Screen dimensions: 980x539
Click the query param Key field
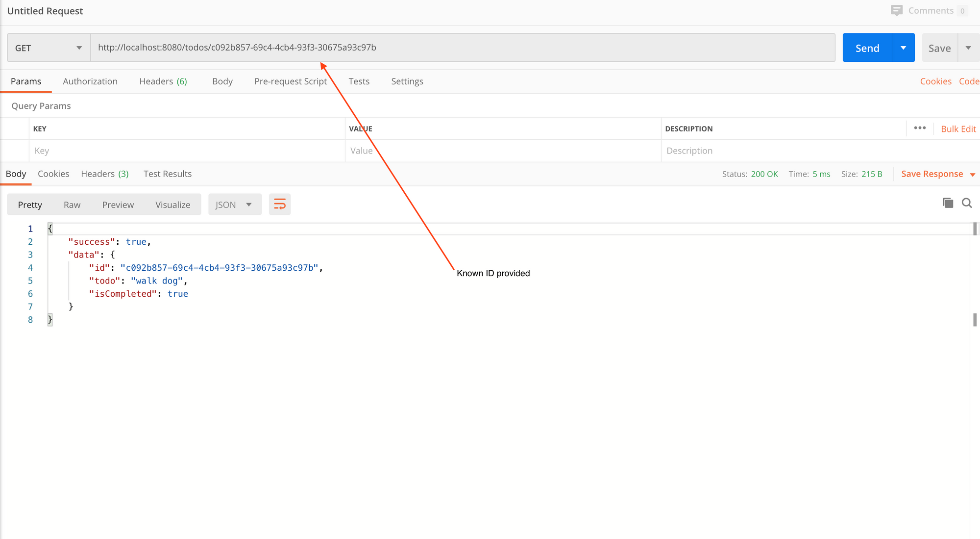point(186,151)
